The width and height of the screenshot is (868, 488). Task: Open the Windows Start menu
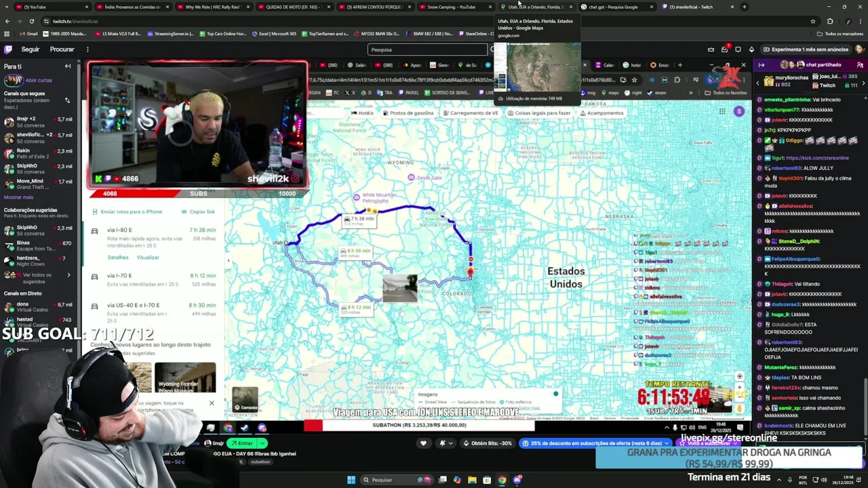pyautogui.click(x=351, y=480)
